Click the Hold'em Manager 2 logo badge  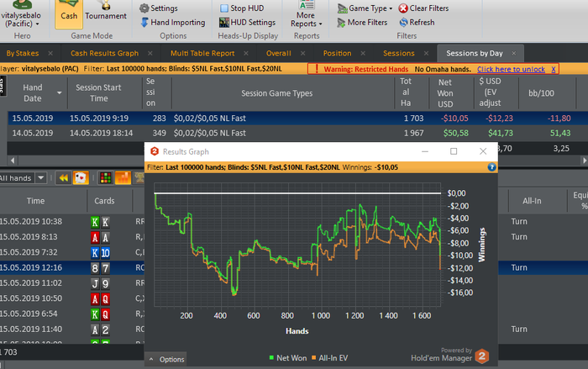pyautogui.click(x=482, y=356)
